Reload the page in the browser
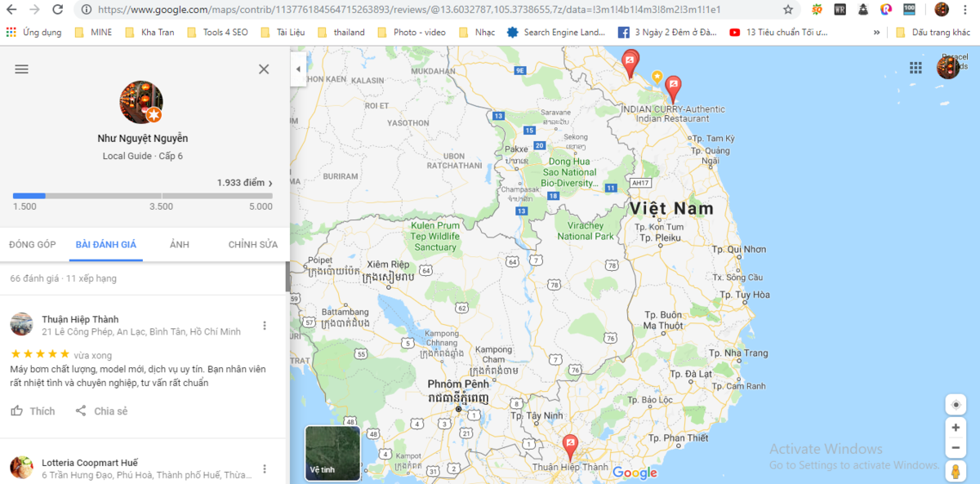980x484 pixels. 57,10
